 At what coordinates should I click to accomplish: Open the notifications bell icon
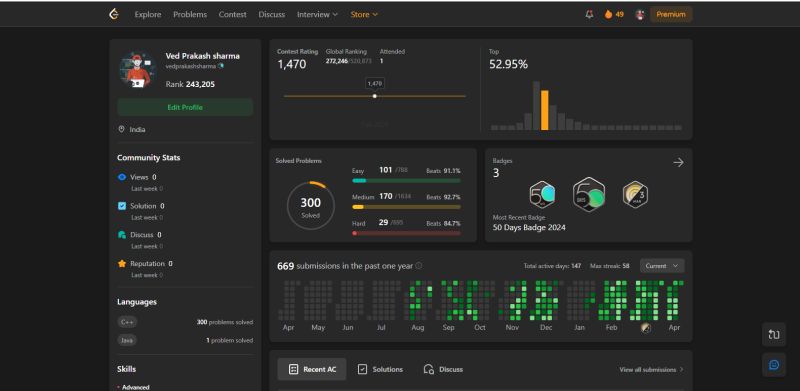pyautogui.click(x=589, y=14)
